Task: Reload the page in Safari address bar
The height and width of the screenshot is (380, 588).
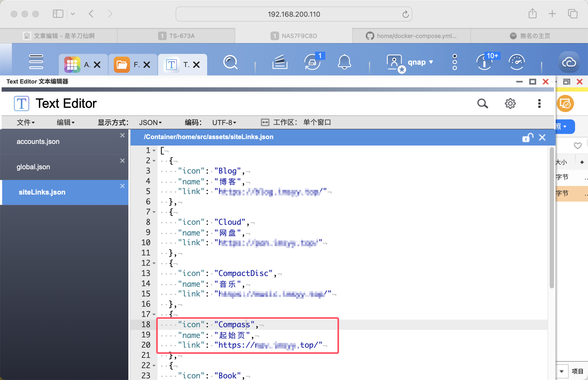Action: click(405, 14)
